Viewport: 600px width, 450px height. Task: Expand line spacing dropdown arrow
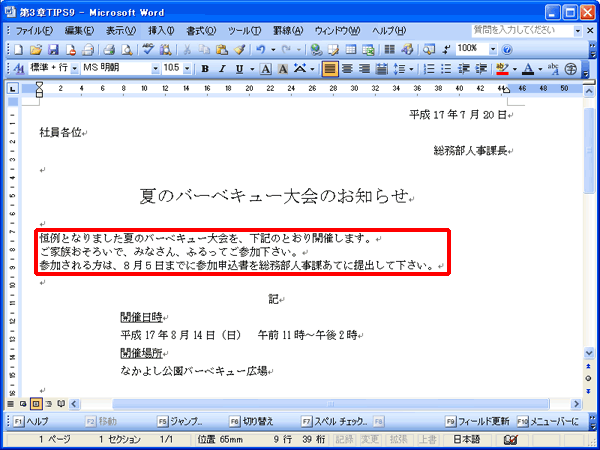click(411, 69)
